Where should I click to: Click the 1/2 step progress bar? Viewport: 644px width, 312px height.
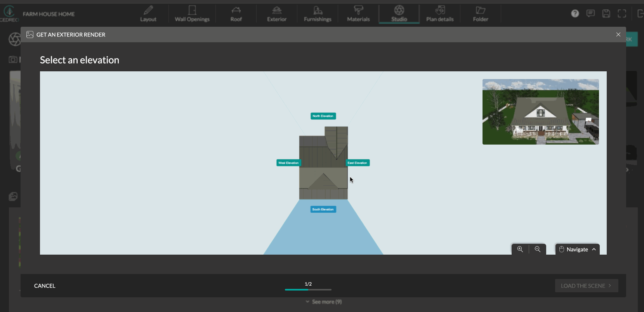coord(308,290)
